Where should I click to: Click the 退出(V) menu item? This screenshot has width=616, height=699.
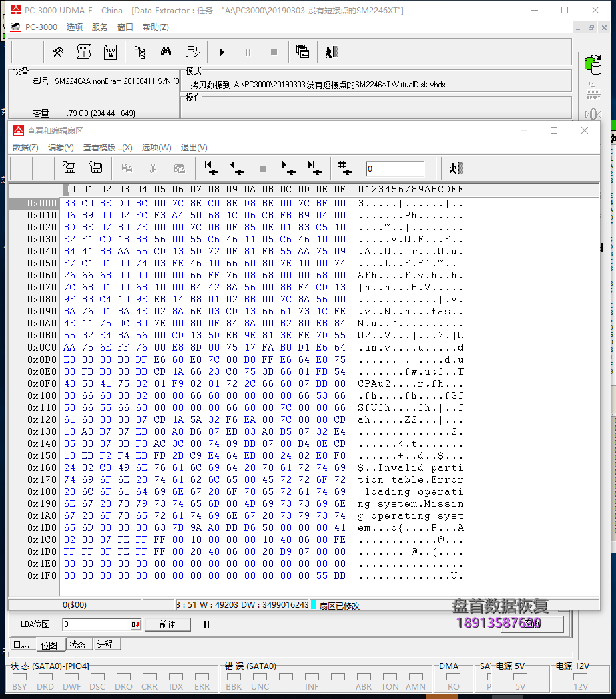194,147
